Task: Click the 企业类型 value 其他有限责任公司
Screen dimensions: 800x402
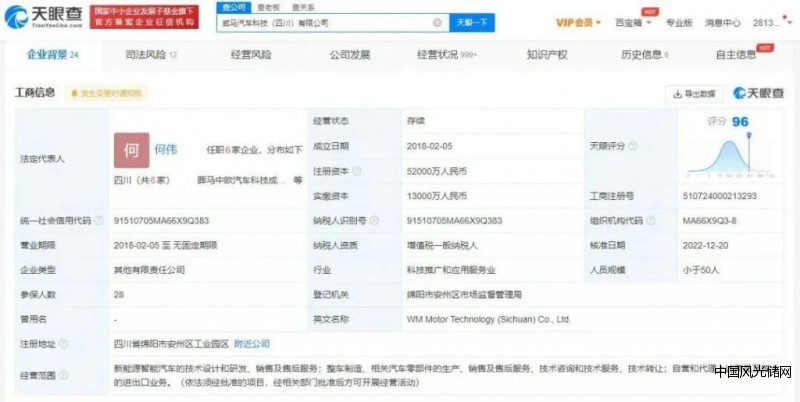Action: pyautogui.click(x=149, y=269)
